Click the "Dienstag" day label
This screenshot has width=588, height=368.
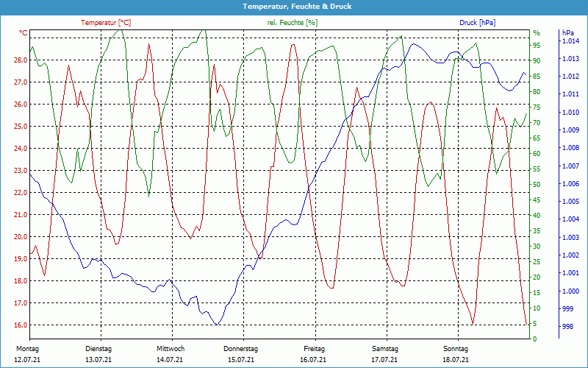(98, 349)
